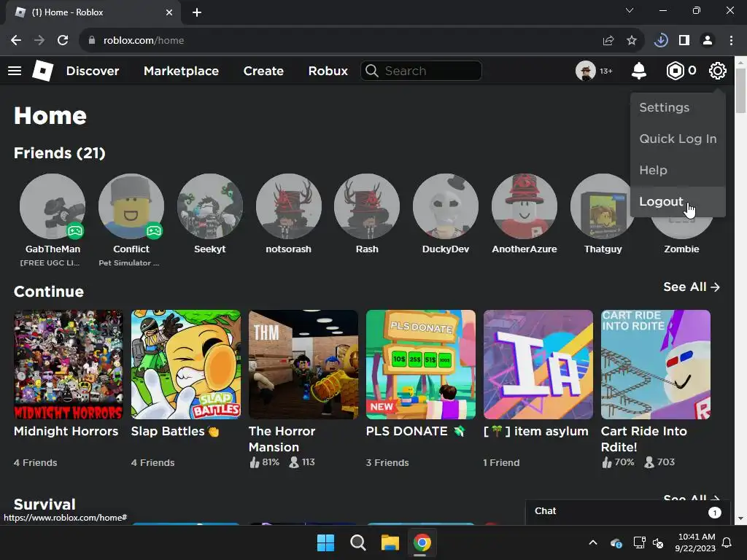Expand the Chat panel
This screenshot has height=560, width=747.
[628, 512]
